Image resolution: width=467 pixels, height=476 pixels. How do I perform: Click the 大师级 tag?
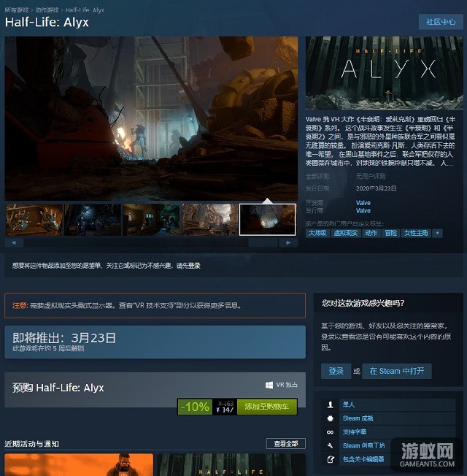pyautogui.click(x=317, y=233)
